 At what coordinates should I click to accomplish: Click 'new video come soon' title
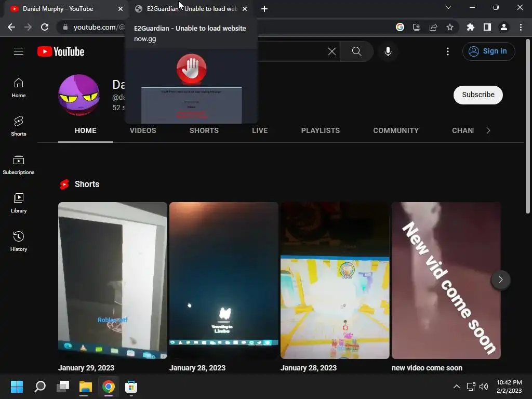click(427, 368)
